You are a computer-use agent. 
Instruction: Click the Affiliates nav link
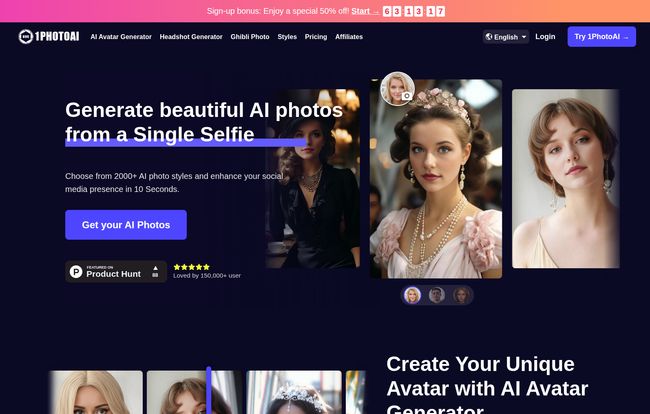click(x=349, y=37)
